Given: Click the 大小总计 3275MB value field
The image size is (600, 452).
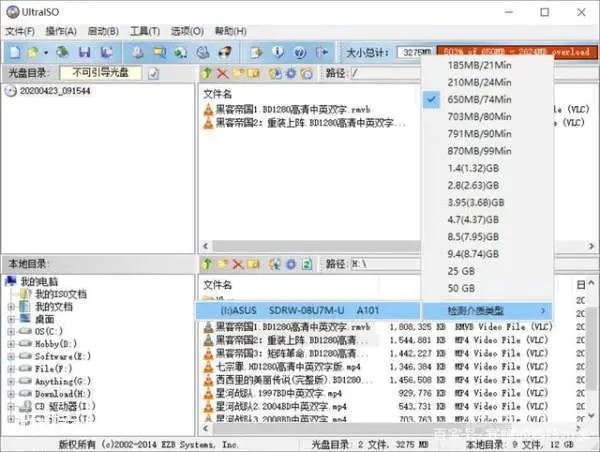Looking at the screenshot, I should pos(416,52).
